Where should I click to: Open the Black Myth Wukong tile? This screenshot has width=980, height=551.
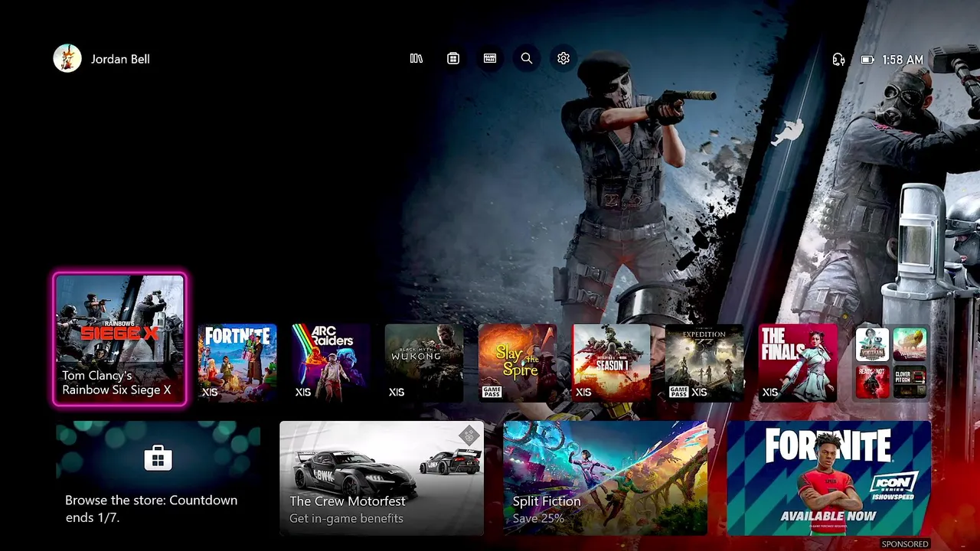pos(424,363)
